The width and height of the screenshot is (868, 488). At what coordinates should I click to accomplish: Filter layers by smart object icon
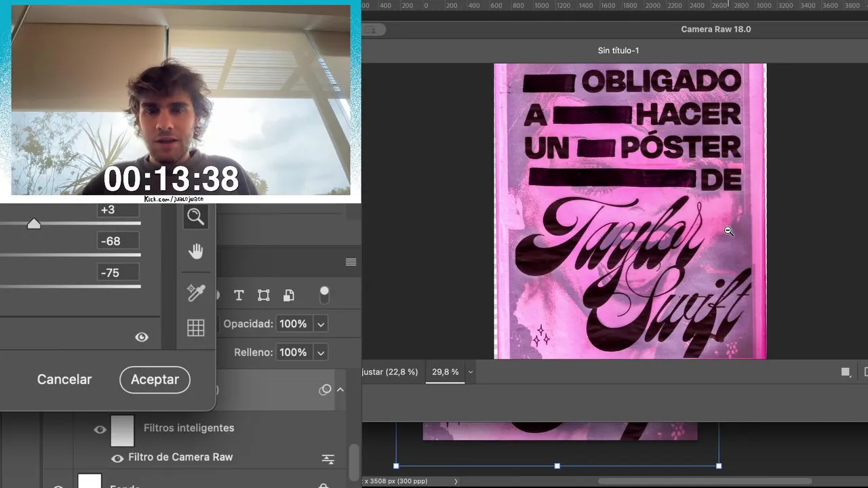pos(289,296)
